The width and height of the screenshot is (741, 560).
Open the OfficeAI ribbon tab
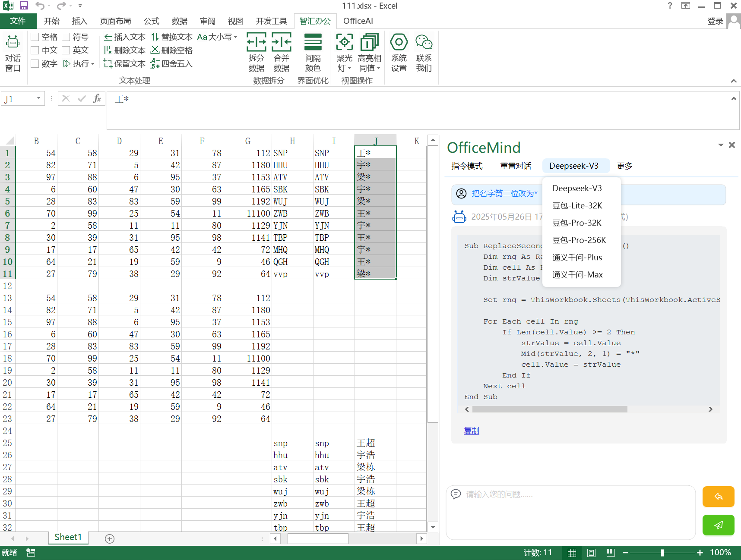358,21
